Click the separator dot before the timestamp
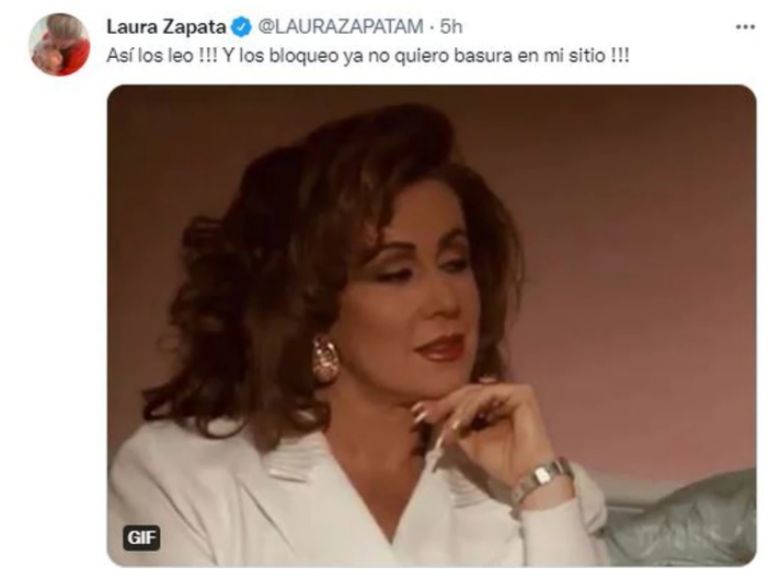 coord(431,27)
